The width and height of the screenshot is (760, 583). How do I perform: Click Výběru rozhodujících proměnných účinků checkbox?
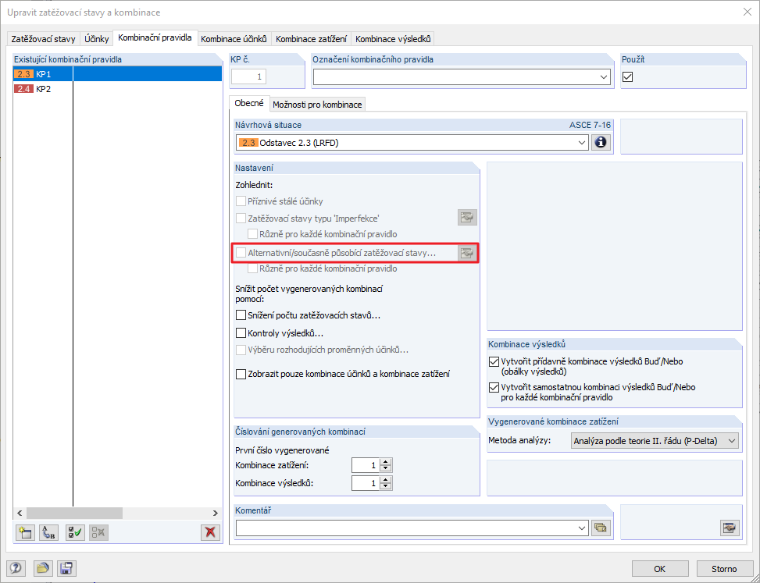(241, 350)
